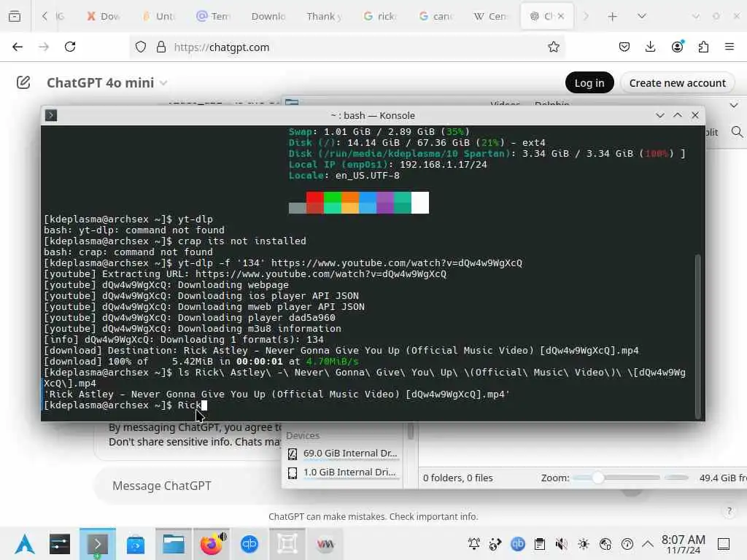Click Log in button
This screenshot has width=747, height=560.
(x=589, y=83)
